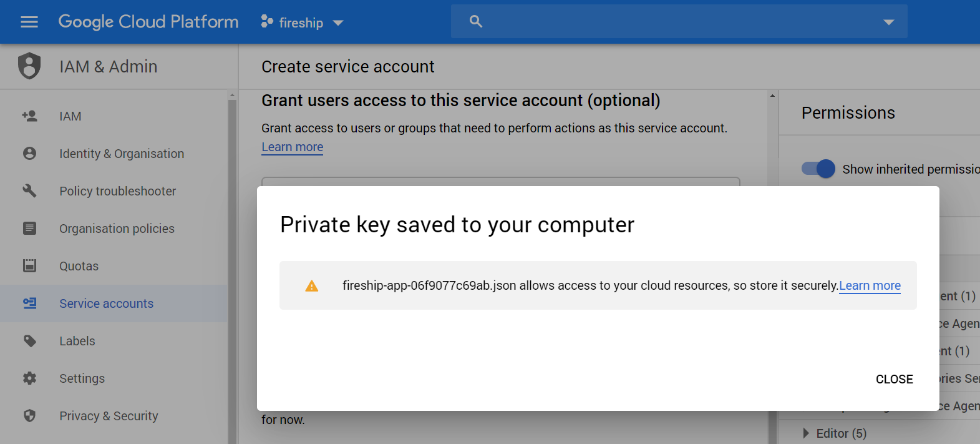Screen dimensions: 980x444
Task: Open the fireship project selector dropdown
Action: tap(303, 22)
